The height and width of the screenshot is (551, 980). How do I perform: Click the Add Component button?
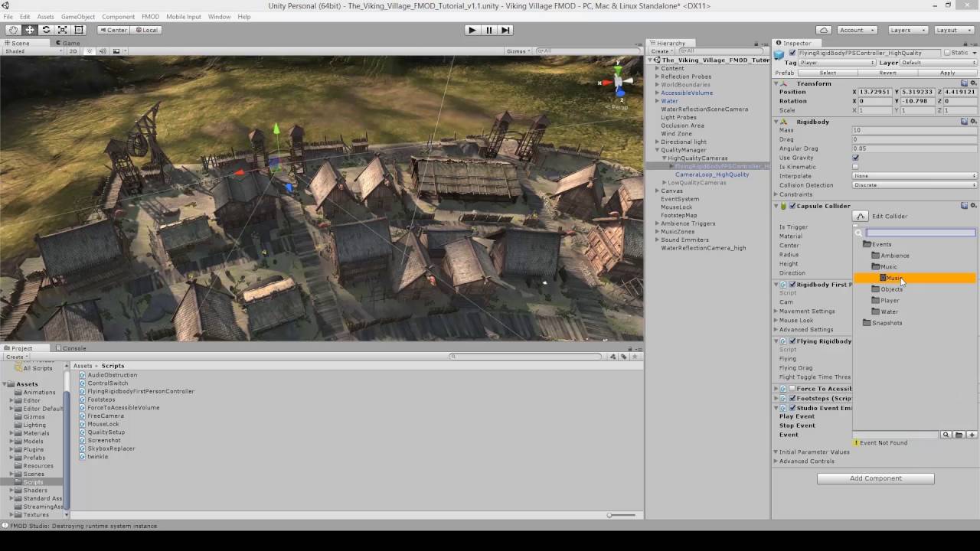coord(875,478)
